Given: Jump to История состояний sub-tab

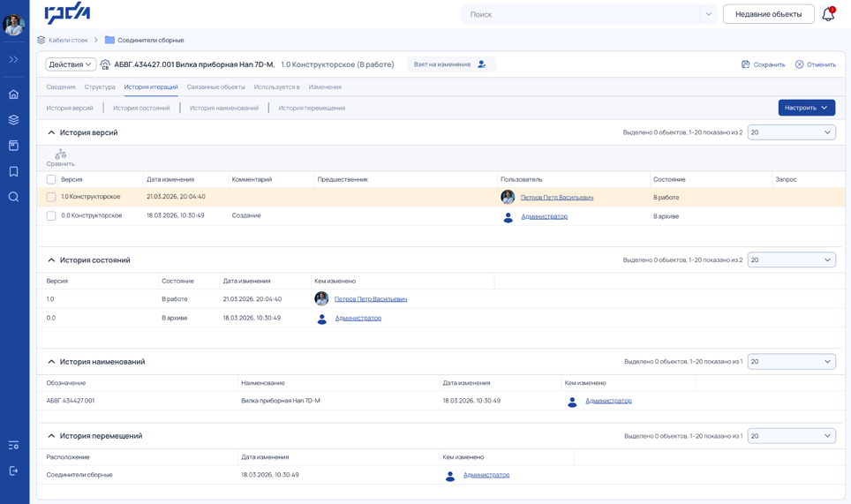Looking at the screenshot, I should click(x=141, y=108).
